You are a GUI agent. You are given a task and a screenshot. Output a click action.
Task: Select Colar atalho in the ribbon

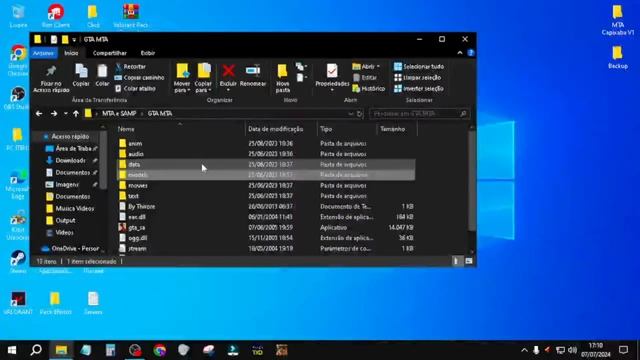[136, 88]
